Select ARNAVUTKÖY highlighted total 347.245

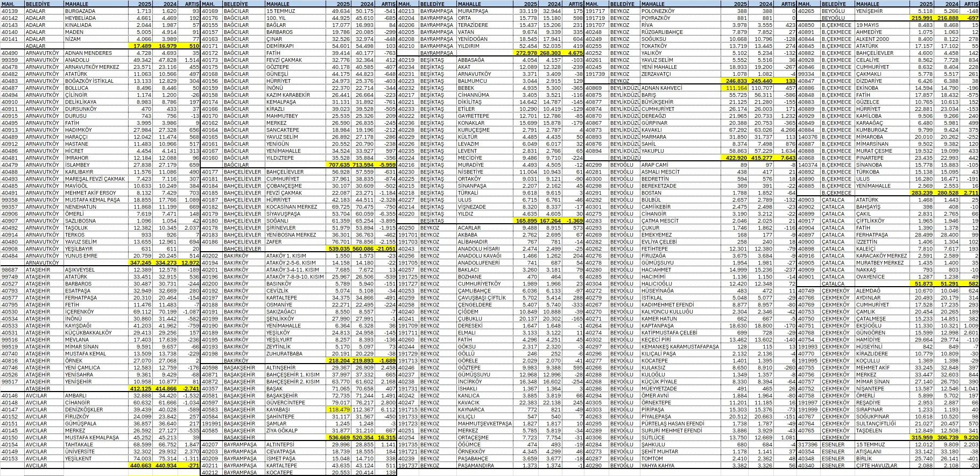[142, 262]
